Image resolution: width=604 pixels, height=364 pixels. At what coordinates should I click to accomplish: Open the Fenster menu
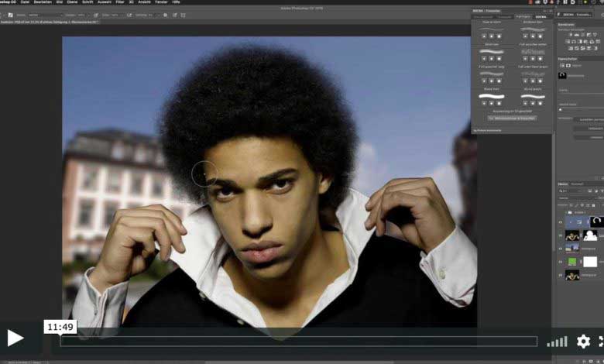click(161, 2)
